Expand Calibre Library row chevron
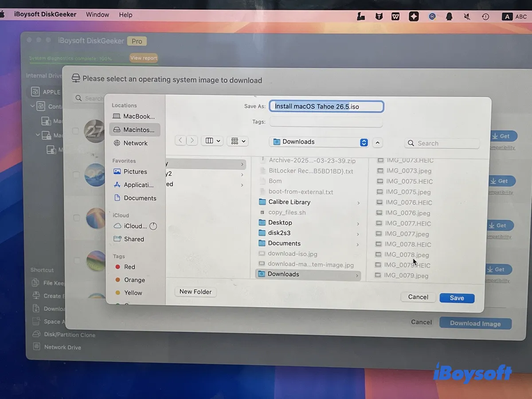Viewport: 532px width, 399px height. click(x=358, y=203)
